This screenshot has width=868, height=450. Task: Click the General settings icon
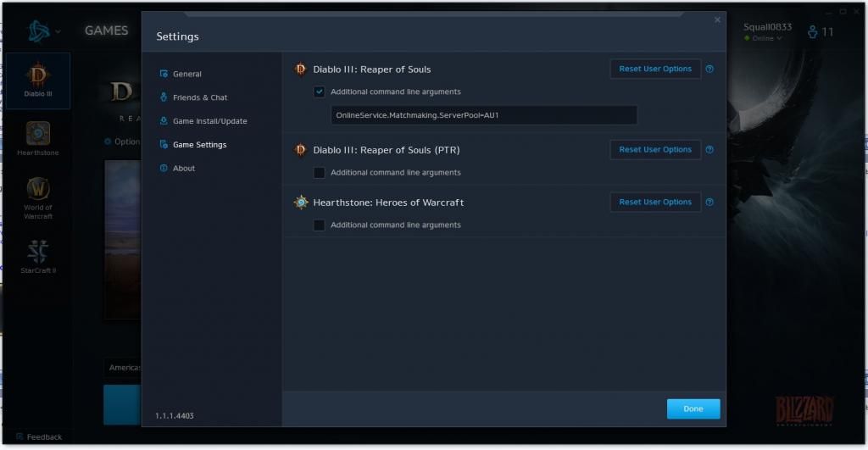click(x=164, y=74)
